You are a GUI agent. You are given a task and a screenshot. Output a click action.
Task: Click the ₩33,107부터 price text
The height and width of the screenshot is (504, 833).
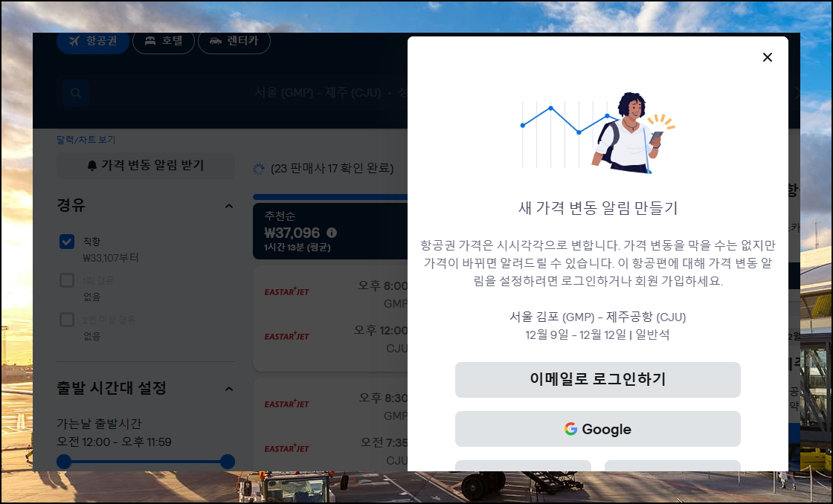click(111, 258)
